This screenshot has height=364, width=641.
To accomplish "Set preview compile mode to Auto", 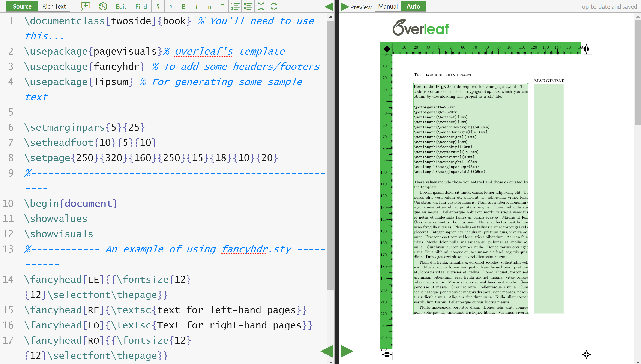I will pyautogui.click(x=413, y=6).
